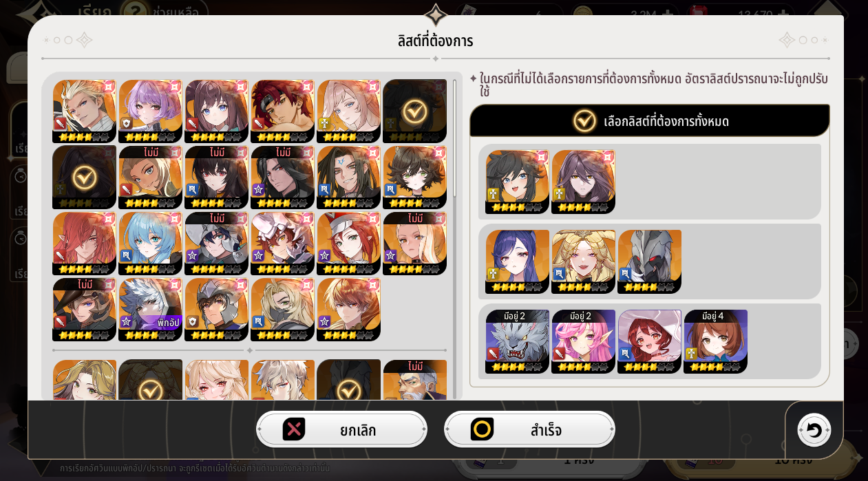Uncheck the selected slot ending the first row

click(414, 111)
